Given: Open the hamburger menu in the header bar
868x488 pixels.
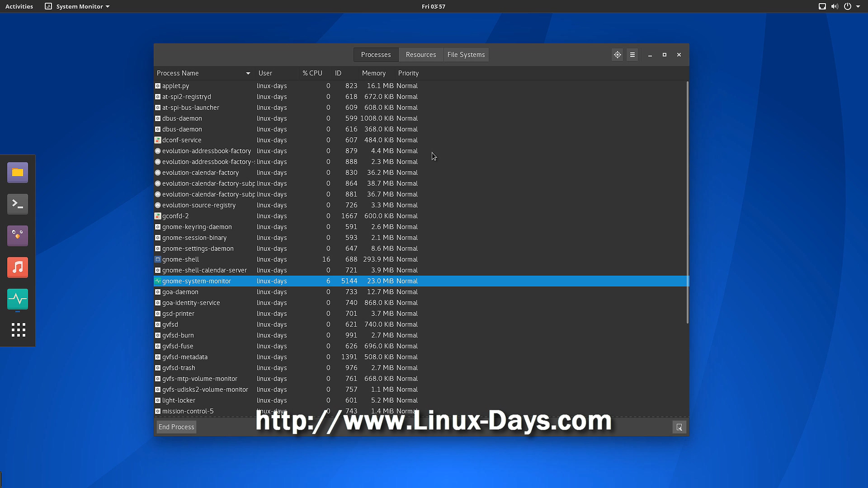Looking at the screenshot, I should click(x=632, y=55).
